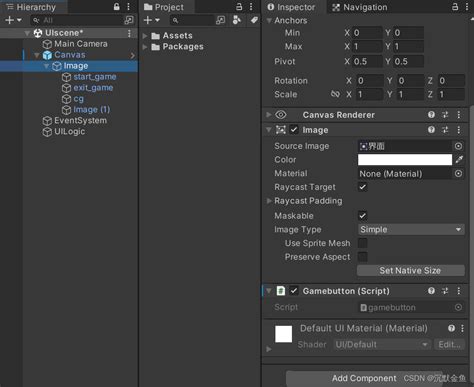Image resolution: width=474 pixels, height=387 pixels.
Task: Toggle the scale constrain proportions link
Action: (335, 94)
